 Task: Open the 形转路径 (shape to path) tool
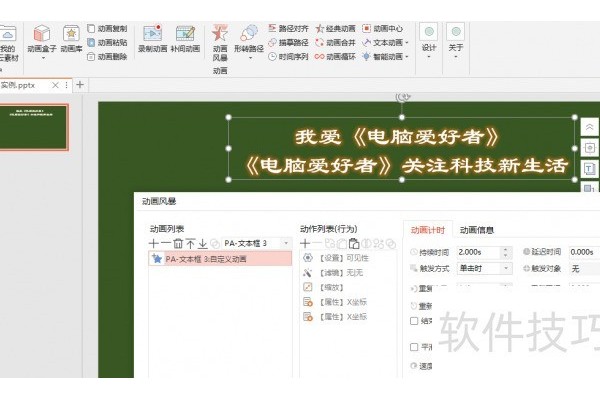249,39
